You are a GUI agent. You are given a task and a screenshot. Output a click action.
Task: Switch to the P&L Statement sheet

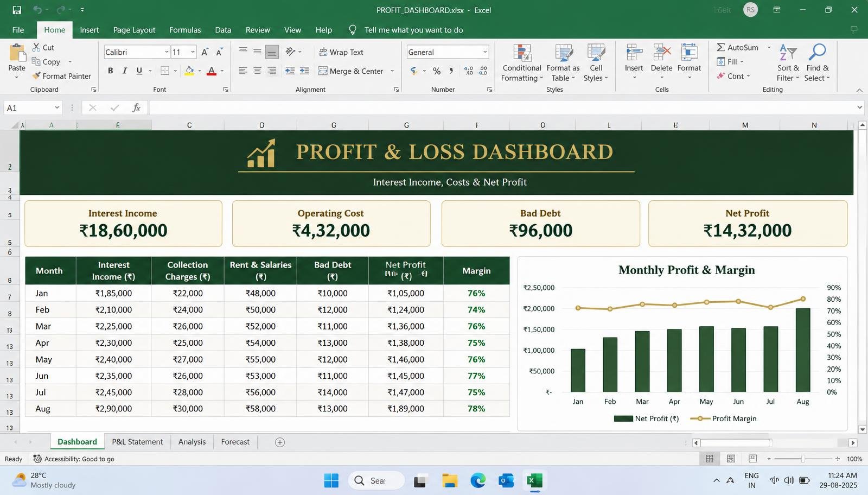[x=137, y=442]
